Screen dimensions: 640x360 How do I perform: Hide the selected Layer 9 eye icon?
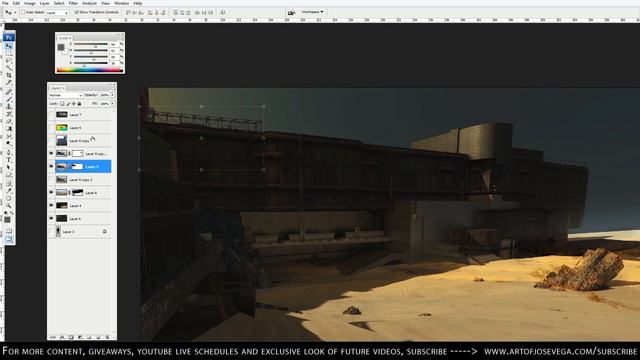tap(51, 167)
